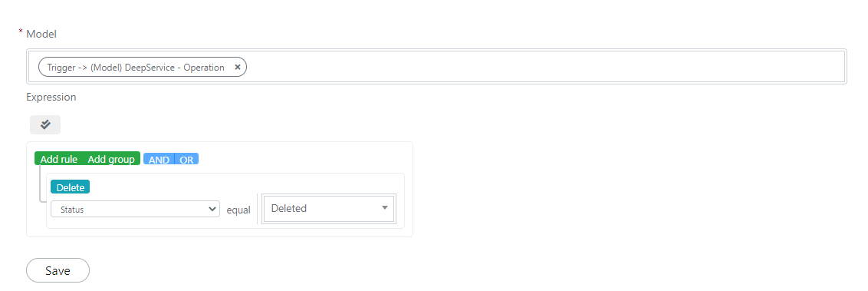Select the Trigger -> (Model) DeepService tag

[x=136, y=67]
